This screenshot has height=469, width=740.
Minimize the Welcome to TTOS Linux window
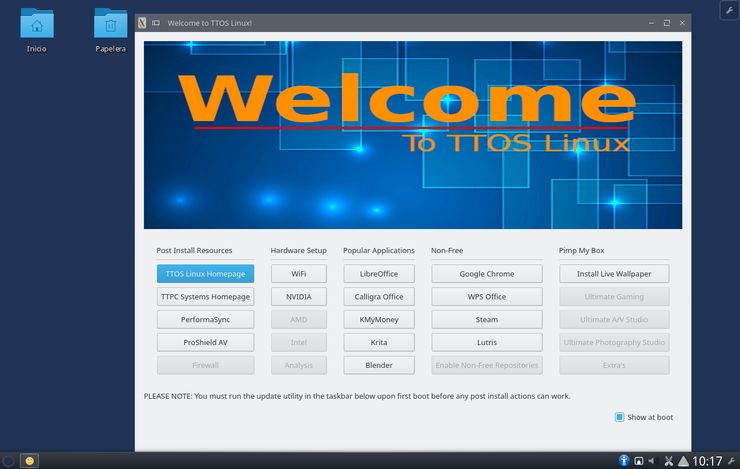tap(651, 23)
